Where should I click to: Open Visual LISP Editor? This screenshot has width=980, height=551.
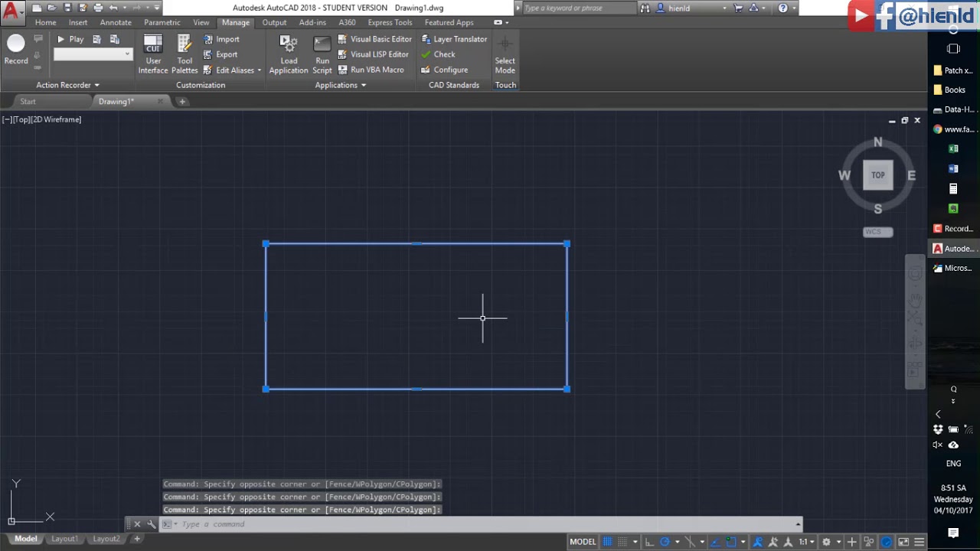point(373,54)
